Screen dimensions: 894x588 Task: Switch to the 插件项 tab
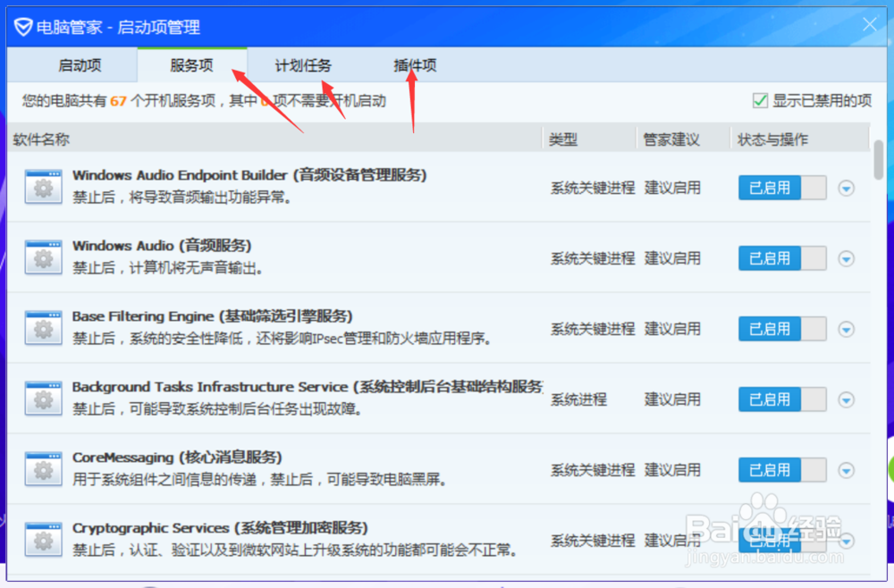(x=414, y=64)
